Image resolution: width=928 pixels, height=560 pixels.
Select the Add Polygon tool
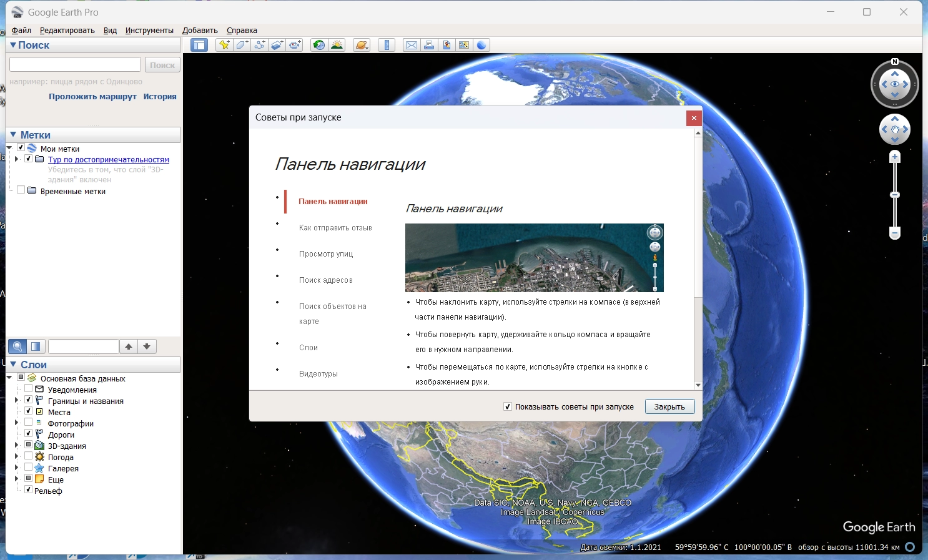[242, 45]
